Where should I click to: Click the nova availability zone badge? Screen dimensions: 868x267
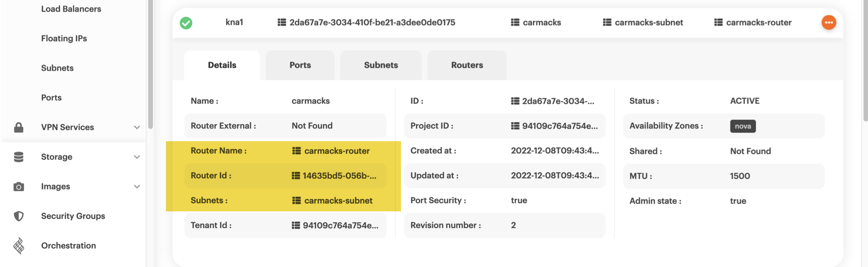pyautogui.click(x=742, y=126)
